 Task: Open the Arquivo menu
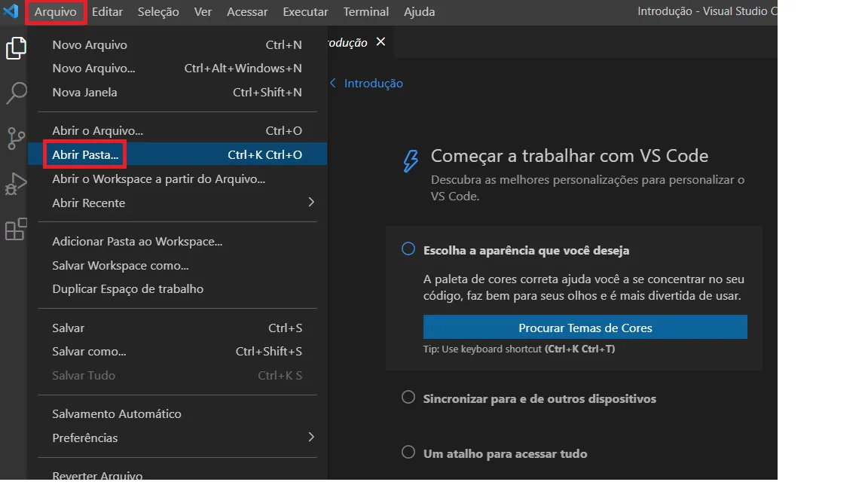tap(55, 11)
